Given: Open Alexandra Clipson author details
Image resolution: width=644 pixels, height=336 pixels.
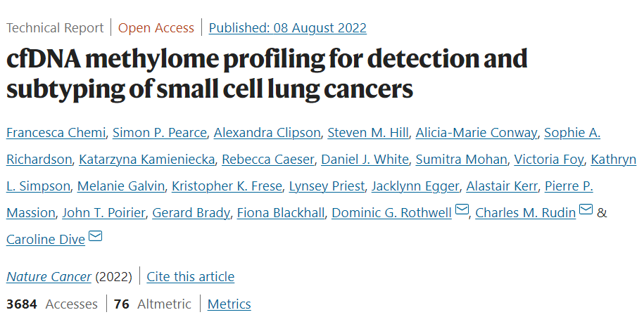Looking at the screenshot, I should [x=267, y=133].
